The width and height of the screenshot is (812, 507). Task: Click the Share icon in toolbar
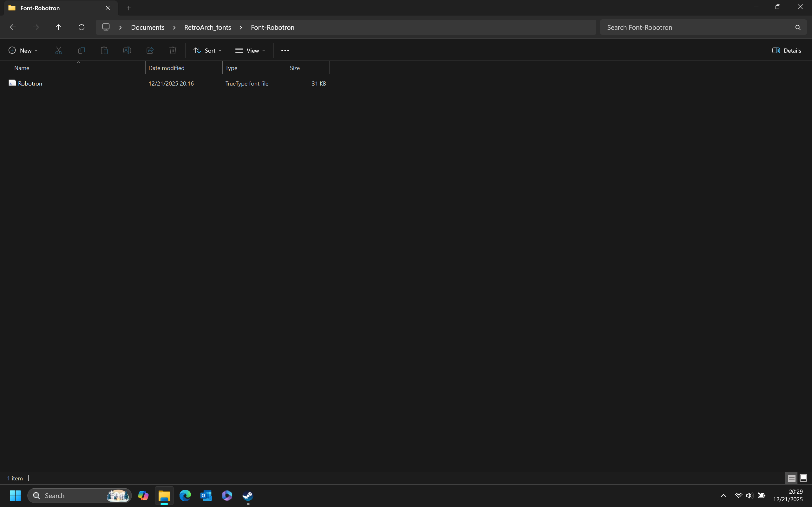click(150, 50)
